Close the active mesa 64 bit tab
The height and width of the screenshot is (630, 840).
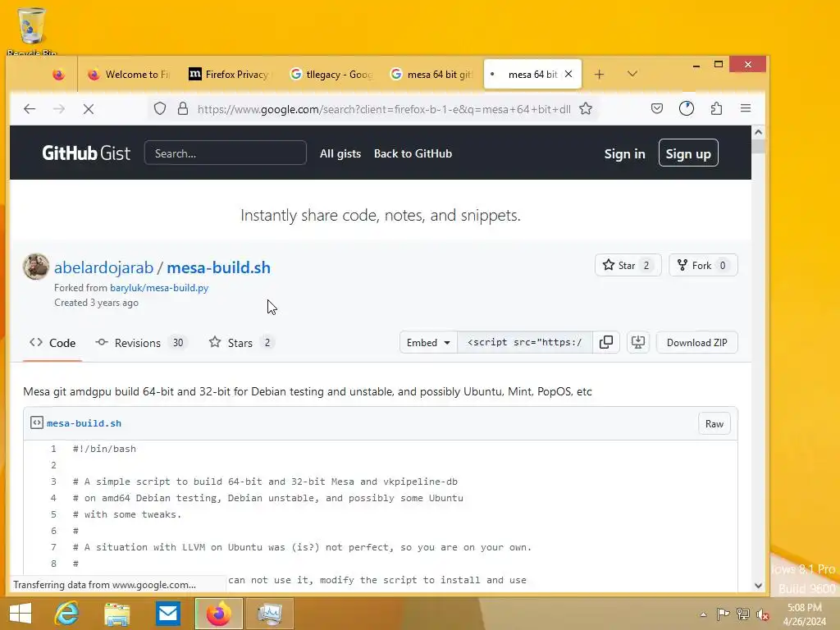coord(568,74)
